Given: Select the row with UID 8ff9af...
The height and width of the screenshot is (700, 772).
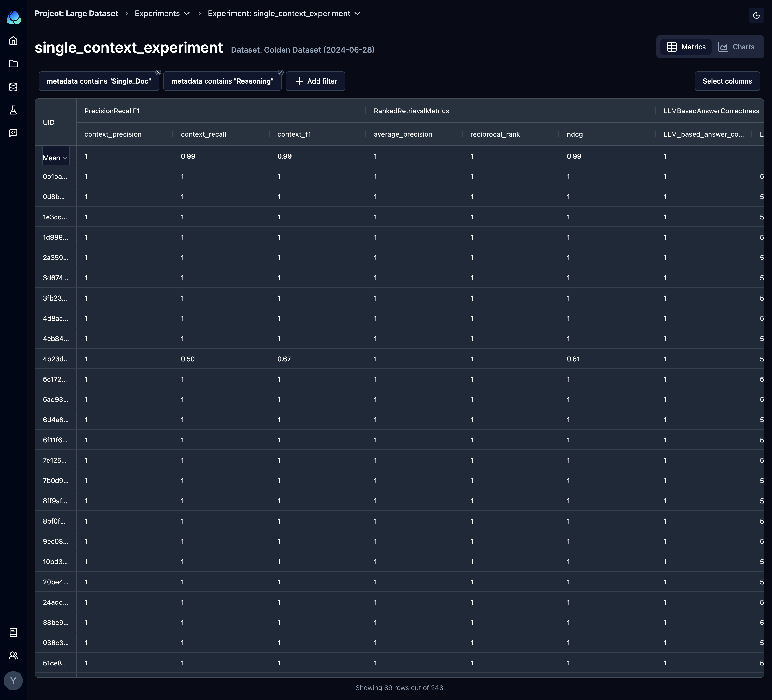Looking at the screenshot, I should (x=400, y=501).
